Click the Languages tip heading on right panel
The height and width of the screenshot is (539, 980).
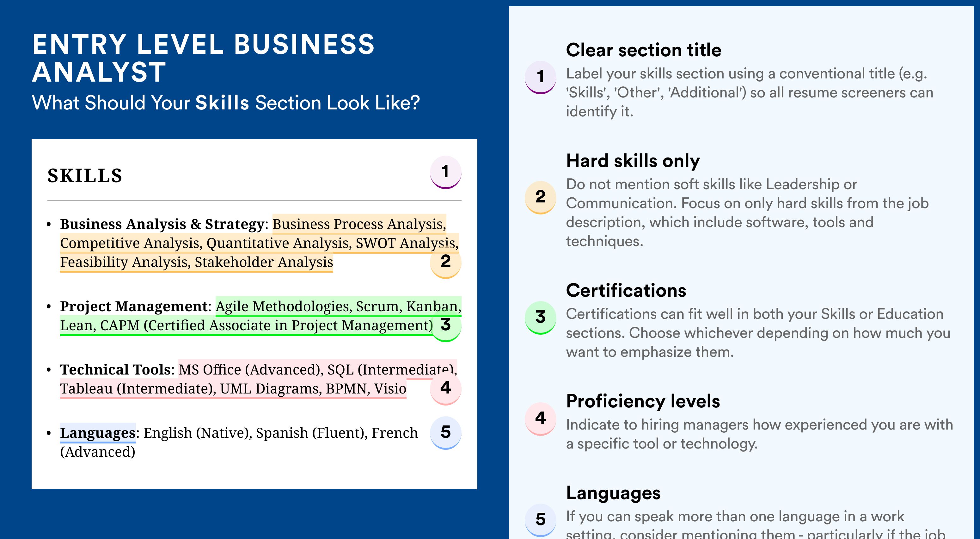pyautogui.click(x=613, y=493)
